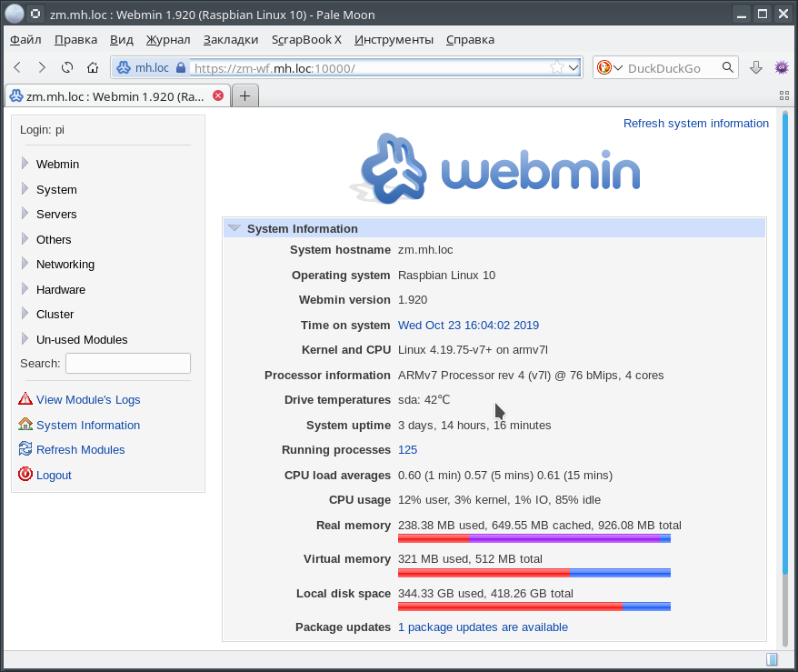Click the Reload page icon
798x672 pixels.
[67, 67]
